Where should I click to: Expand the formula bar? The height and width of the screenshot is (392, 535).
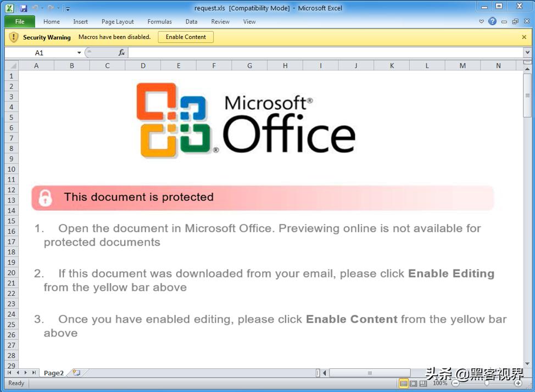coord(527,53)
